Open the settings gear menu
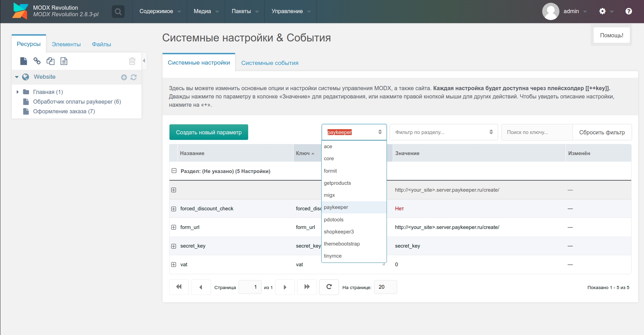Image resolution: width=644 pixels, height=335 pixels. coord(603,11)
